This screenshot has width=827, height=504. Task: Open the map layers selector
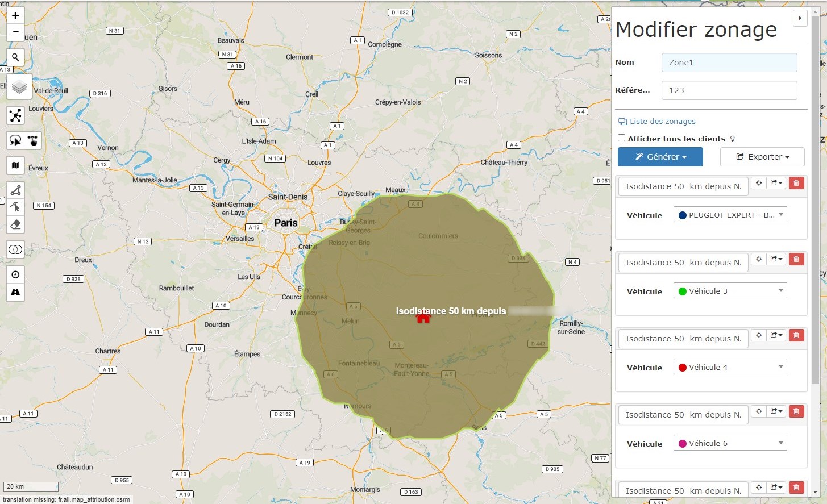[19, 87]
